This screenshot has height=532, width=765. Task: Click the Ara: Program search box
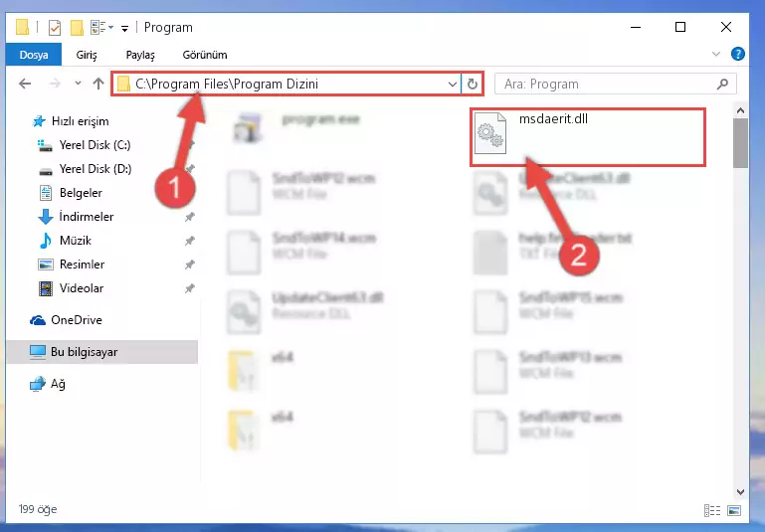tap(615, 85)
